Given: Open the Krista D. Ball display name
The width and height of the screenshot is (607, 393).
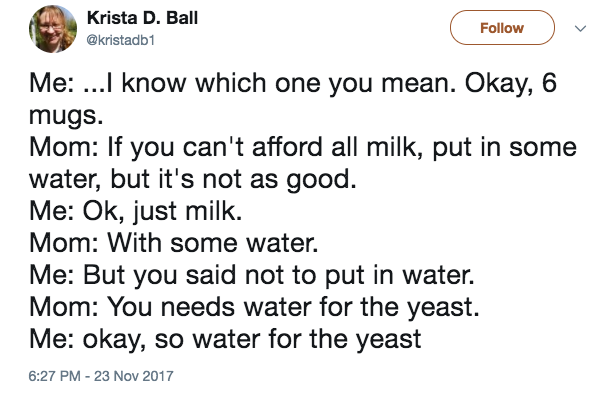Looking at the screenshot, I should 142,18.
